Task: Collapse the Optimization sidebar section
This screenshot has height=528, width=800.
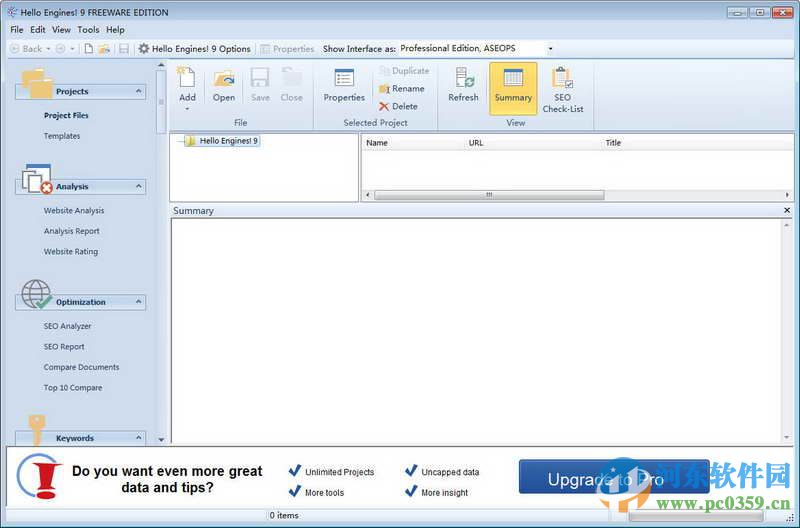Action: tap(139, 301)
